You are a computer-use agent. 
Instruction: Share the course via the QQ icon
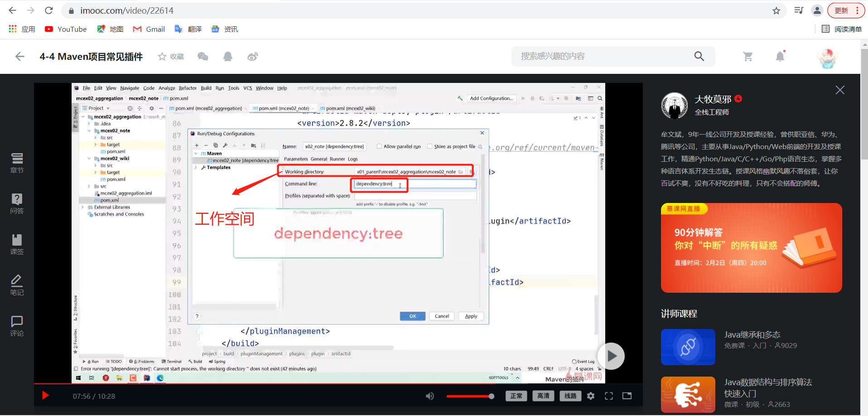click(x=228, y=57)
